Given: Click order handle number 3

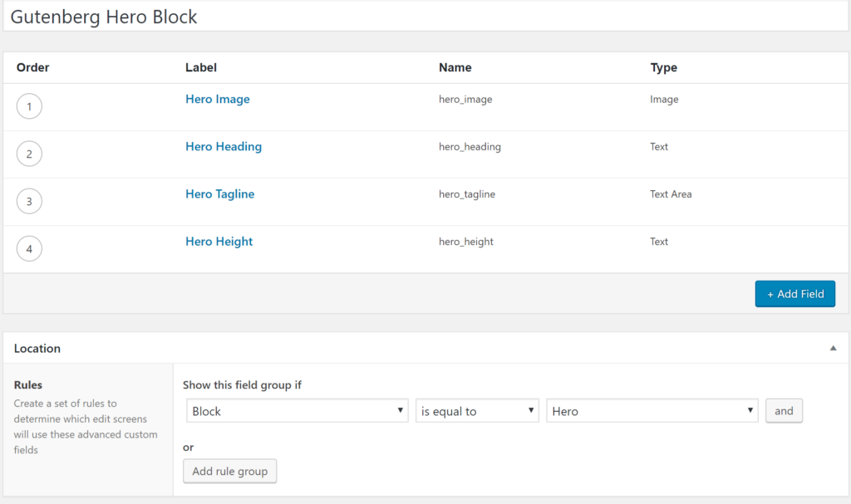Looking at the screenshot, I should click(x=29, y=201).
